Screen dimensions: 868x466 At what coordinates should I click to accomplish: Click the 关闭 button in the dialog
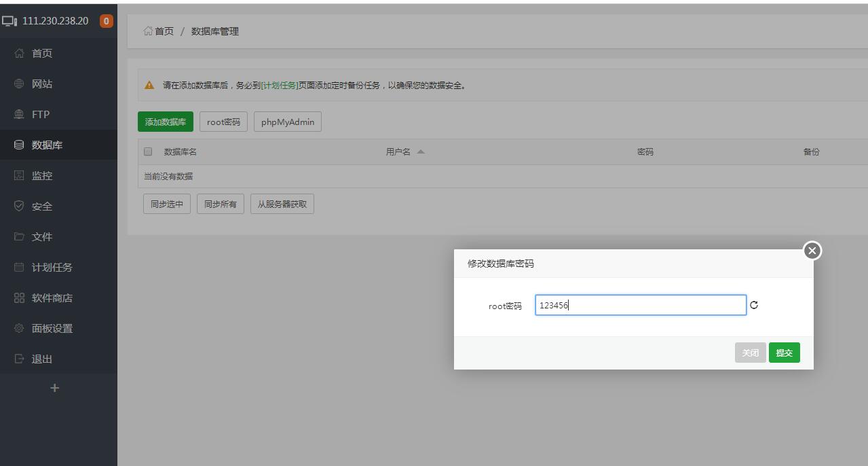click(x=750, y=353)
